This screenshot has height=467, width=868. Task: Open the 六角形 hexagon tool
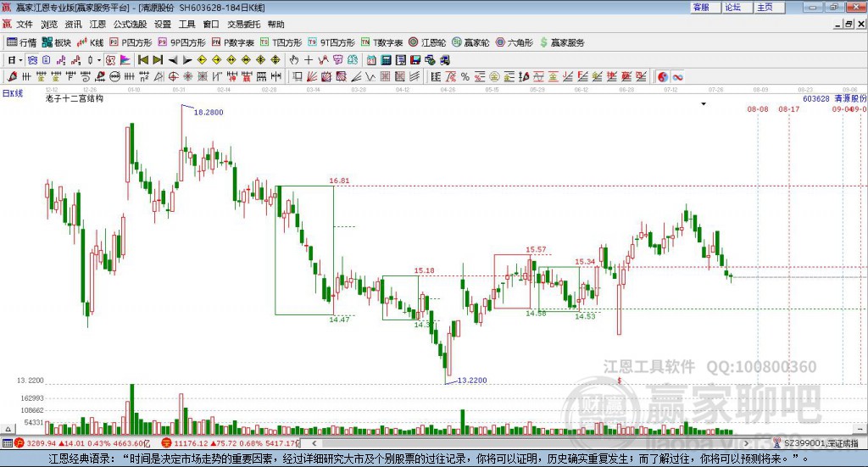(x=515, y=42)
